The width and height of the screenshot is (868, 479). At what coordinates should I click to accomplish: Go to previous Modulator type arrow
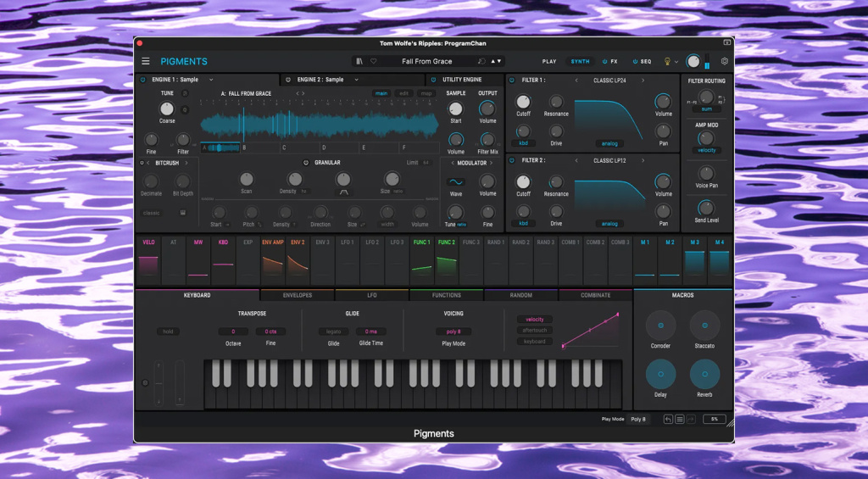[453, 163]
